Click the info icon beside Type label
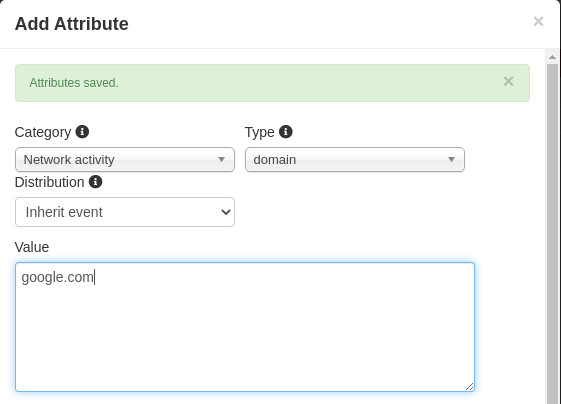 (x=286, y=132)
